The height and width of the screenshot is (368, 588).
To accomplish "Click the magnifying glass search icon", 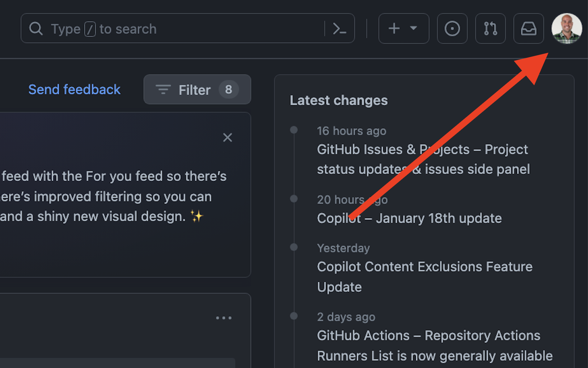I will (x=36, y=29).
